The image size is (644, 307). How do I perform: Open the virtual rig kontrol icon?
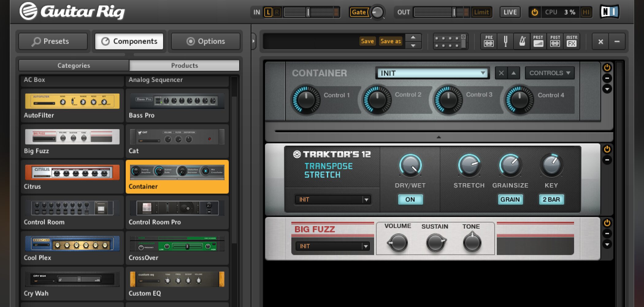pos(450,41)
